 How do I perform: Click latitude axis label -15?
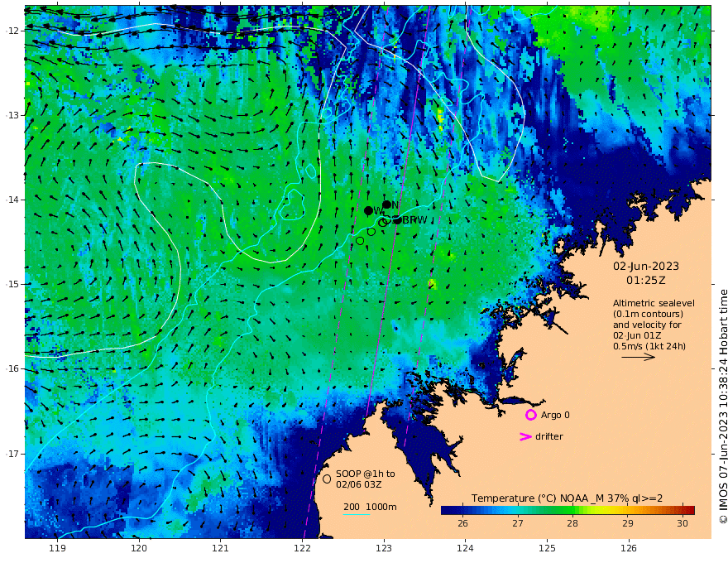coord(13,284)
